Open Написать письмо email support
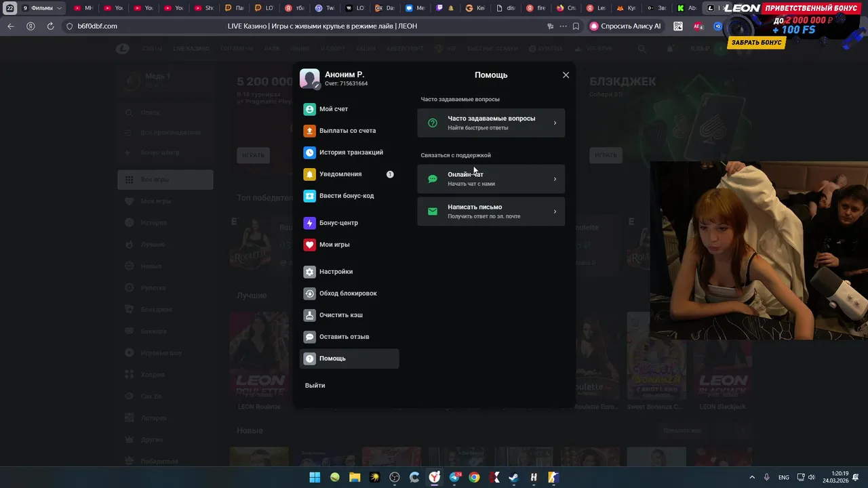This screenshot has width=868, height=488. pos(491,211)
